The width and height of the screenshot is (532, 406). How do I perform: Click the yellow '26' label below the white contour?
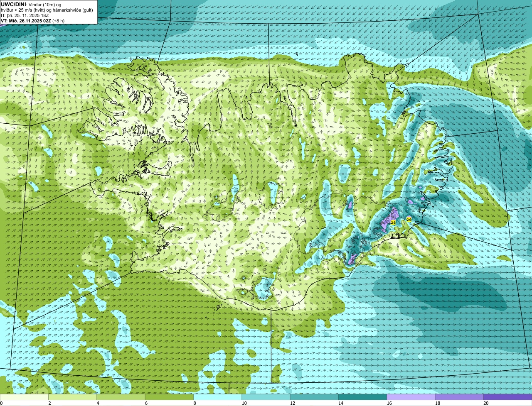[393, 223]
